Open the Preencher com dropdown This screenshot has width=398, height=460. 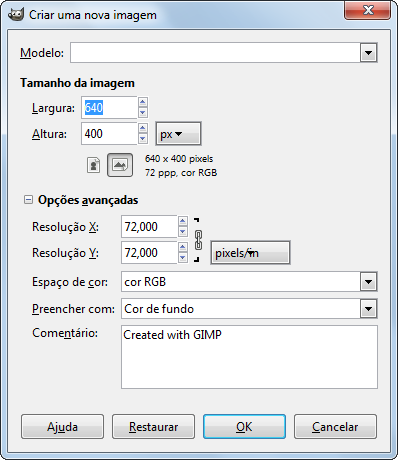(x=368, y=309)
